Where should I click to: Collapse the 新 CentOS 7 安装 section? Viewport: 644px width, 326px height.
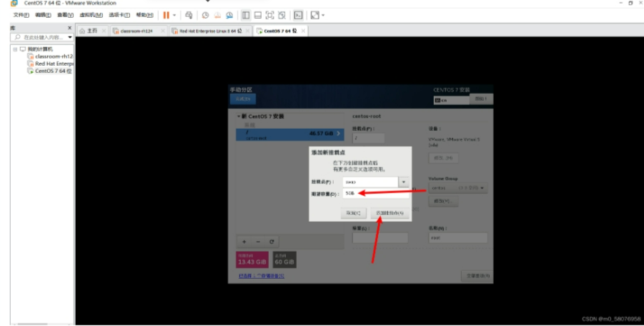click(239, 117)
